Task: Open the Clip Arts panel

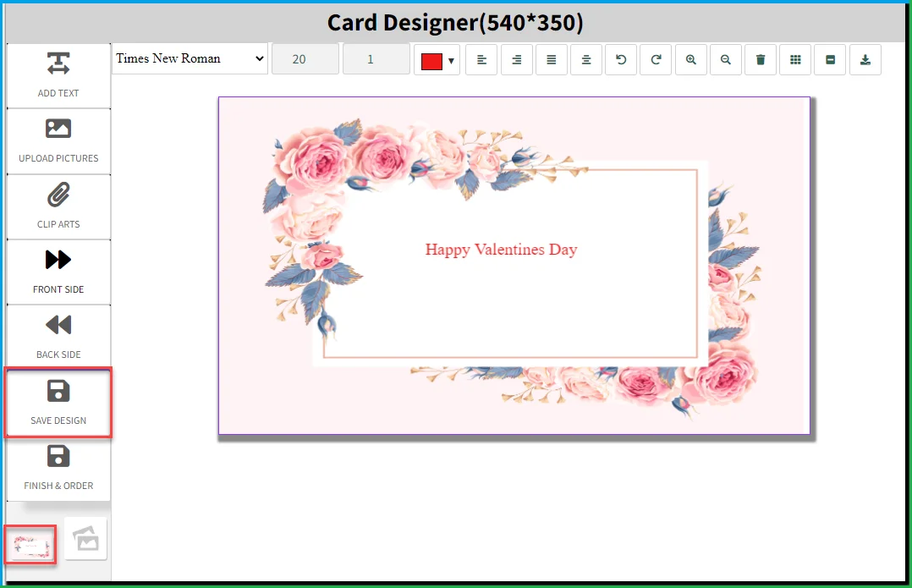Action: pyautogui.click(x=58, y=207)
